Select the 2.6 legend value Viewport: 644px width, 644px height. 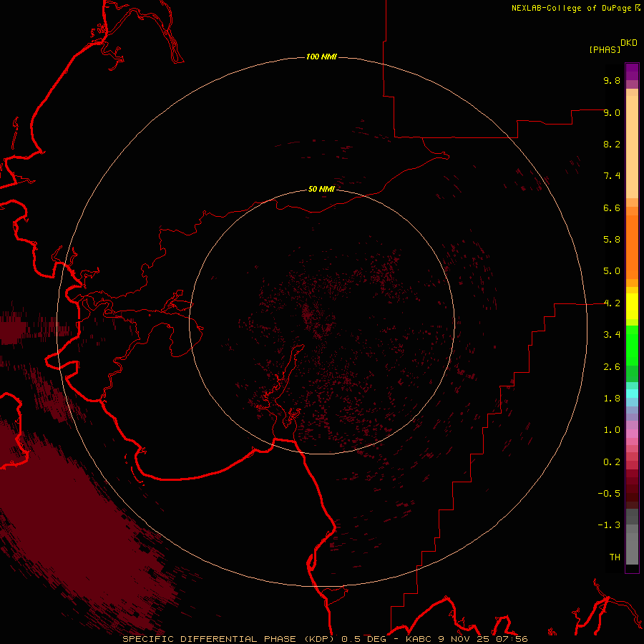click(x=612, y=367)
